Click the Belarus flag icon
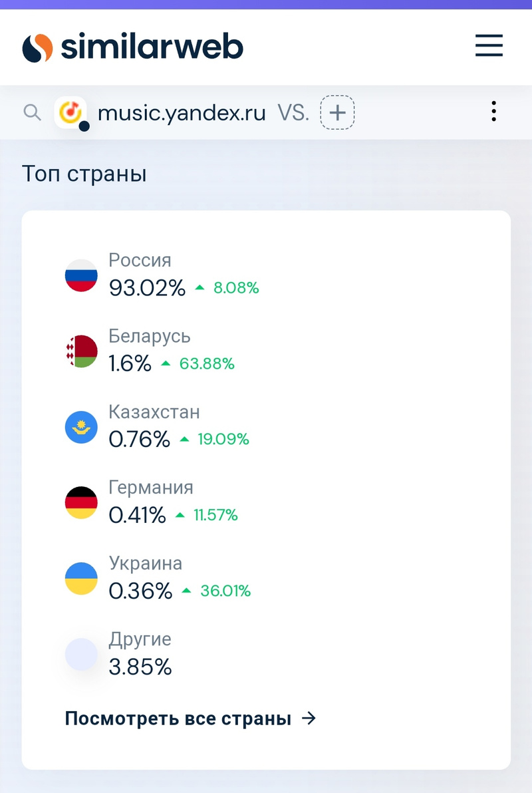Viewport: 532px width, 793px height. point(81,351)
